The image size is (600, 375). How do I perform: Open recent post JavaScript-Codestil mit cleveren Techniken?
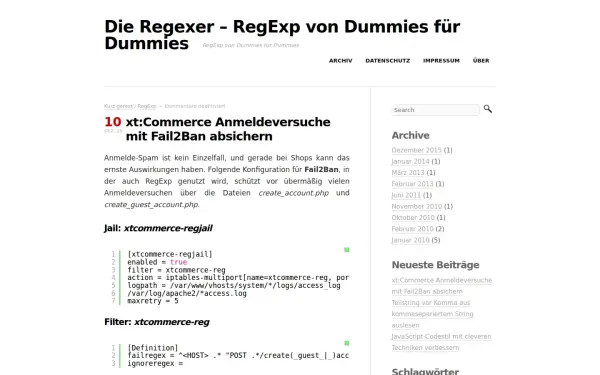tap(441, 342)
